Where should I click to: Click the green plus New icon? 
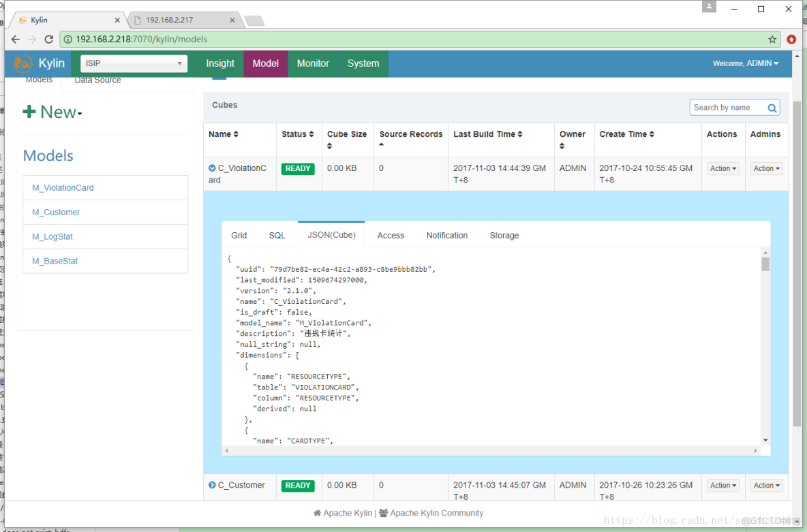tap(29, 111)
